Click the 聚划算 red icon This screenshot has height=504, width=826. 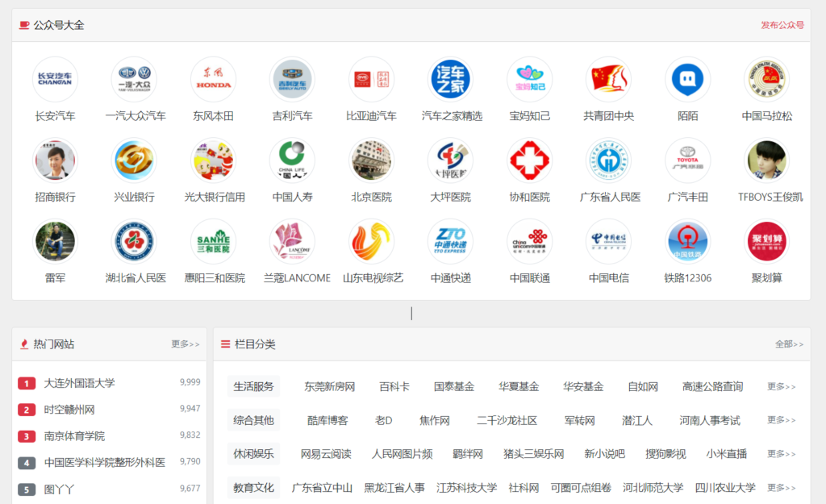[x=766, y=240]
